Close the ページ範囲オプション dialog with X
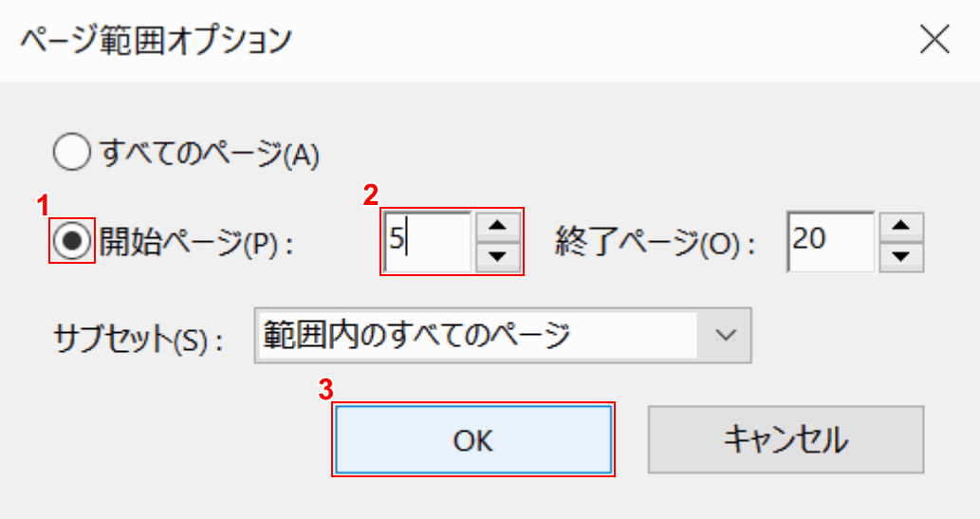Screen dimensions: 980x519 click(935, 40)
